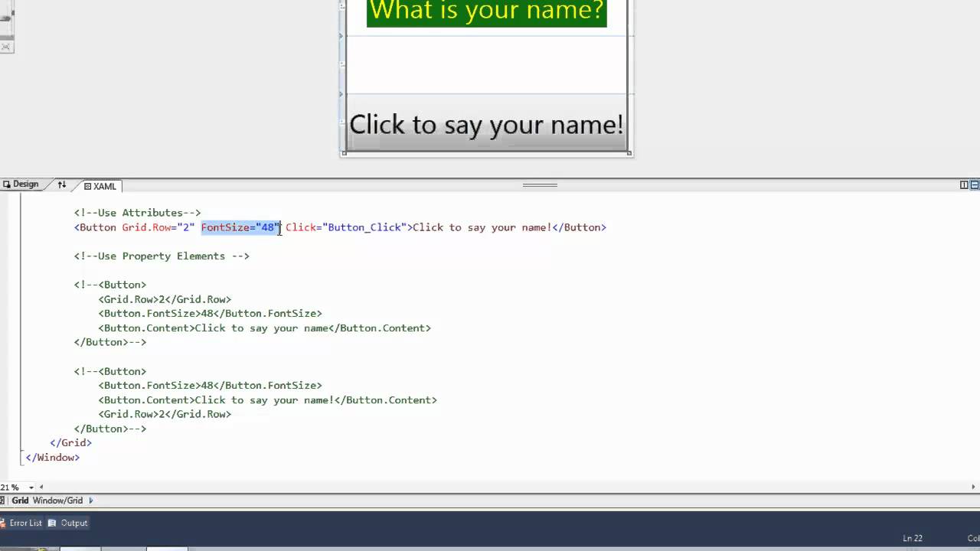The height and width of the screenshot is (551, 980).
Task: Expand the breadcrumb path arrow
Action: click(91, 500)
